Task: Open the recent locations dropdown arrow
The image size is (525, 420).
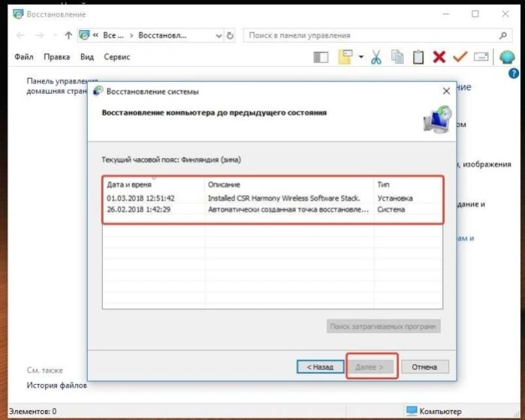Action: tap(55, 35)
